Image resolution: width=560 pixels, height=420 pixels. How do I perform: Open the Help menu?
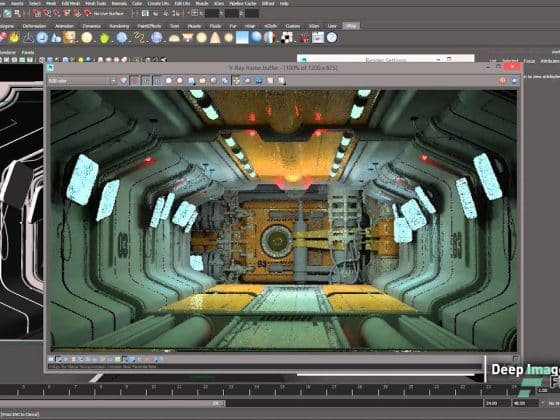tap(284, 4)
